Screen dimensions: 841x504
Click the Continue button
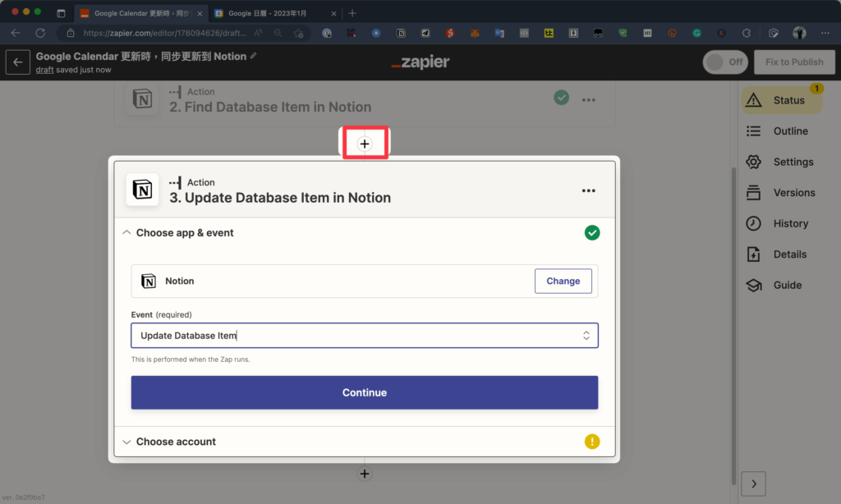coord(365,392)
